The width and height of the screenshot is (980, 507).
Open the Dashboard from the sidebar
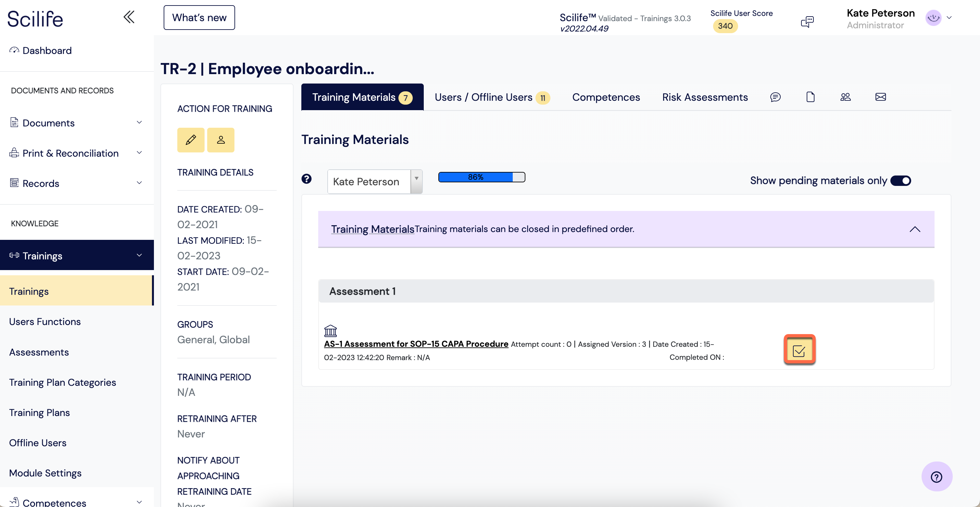click(47, 50)
